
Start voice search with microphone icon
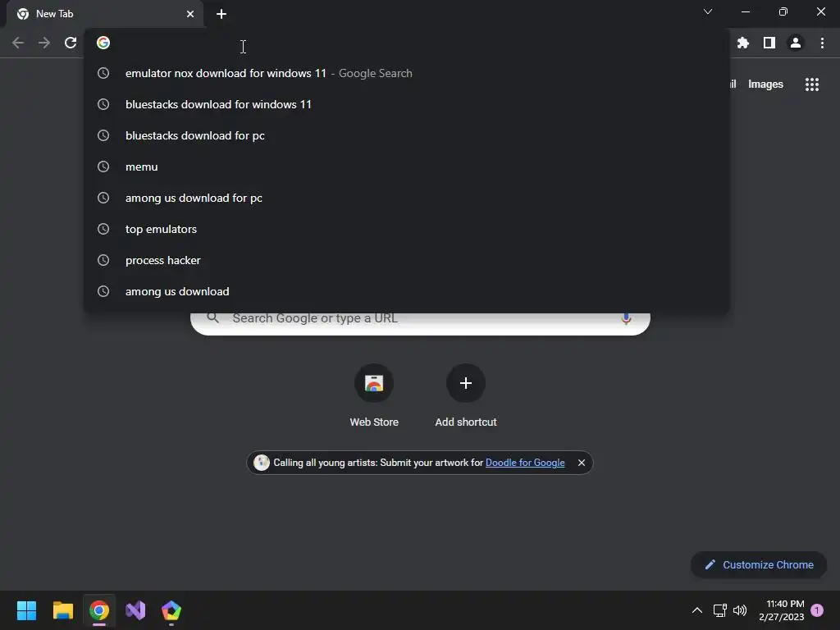pos(626,319)
